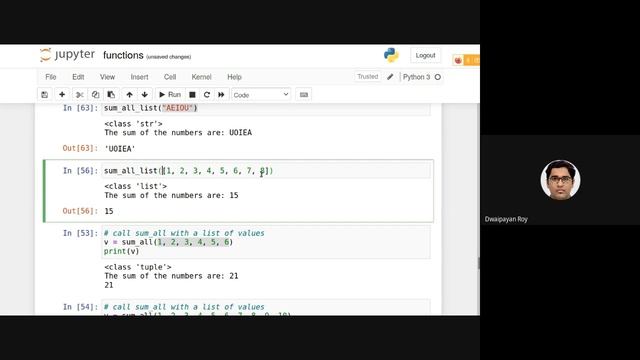640x360 pixels.
Task: Click the Python 3 kernel idle circle indicator
Action: pyautogui.click(x=438, y=77)
